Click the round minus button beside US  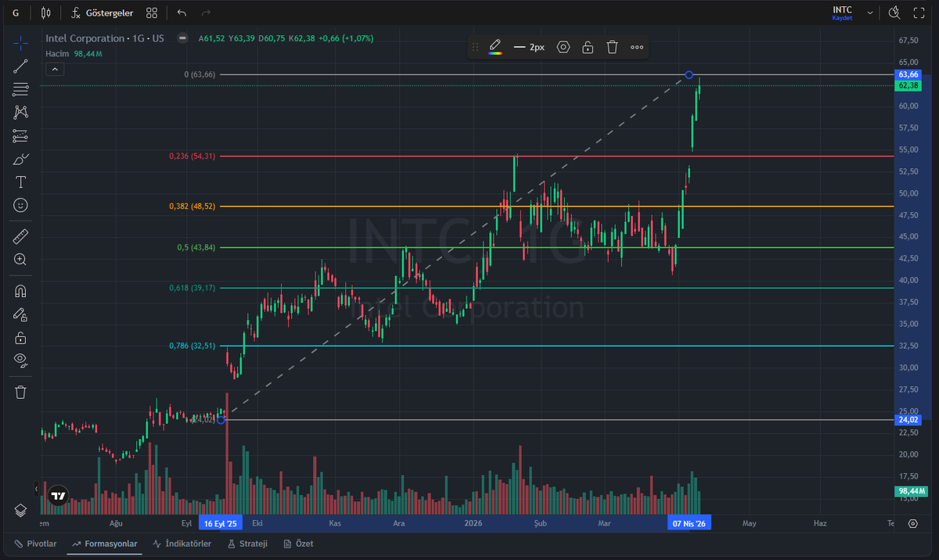point(182,38)
